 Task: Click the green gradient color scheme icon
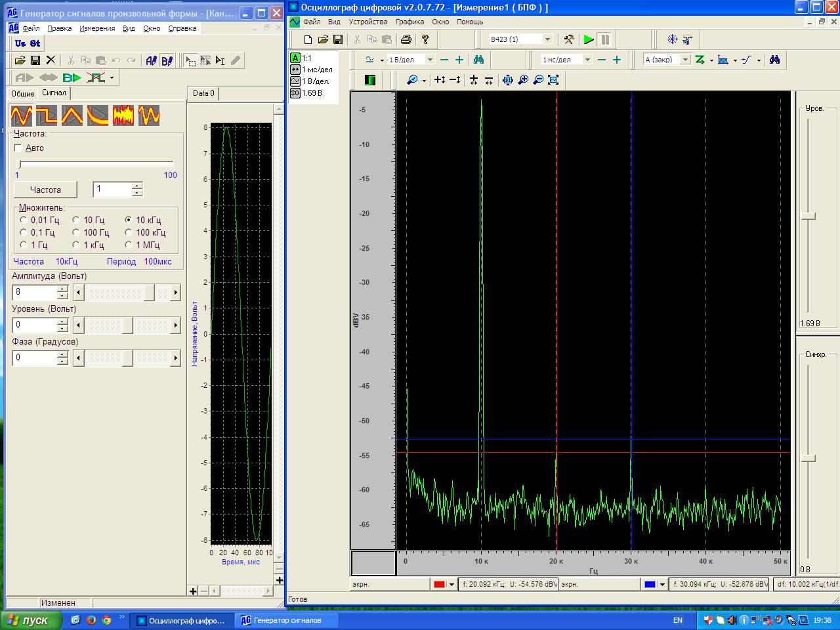click(x=370, y=80)
